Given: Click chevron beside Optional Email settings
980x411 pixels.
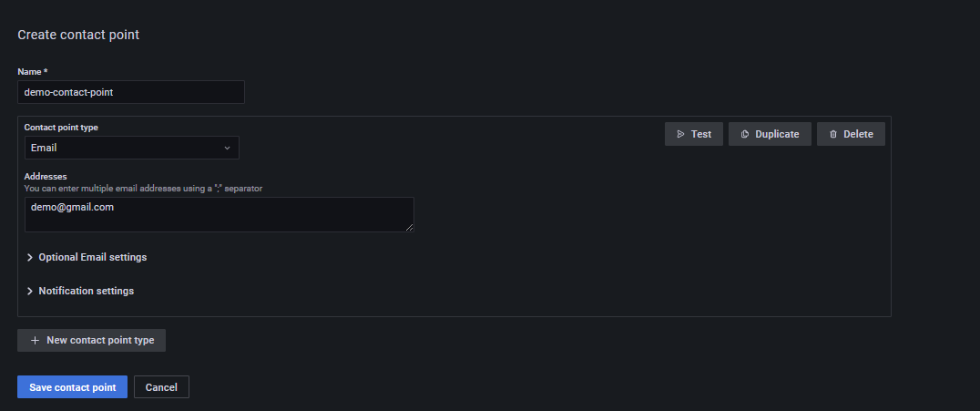Looking at the screenshot, I should [29, 257].
